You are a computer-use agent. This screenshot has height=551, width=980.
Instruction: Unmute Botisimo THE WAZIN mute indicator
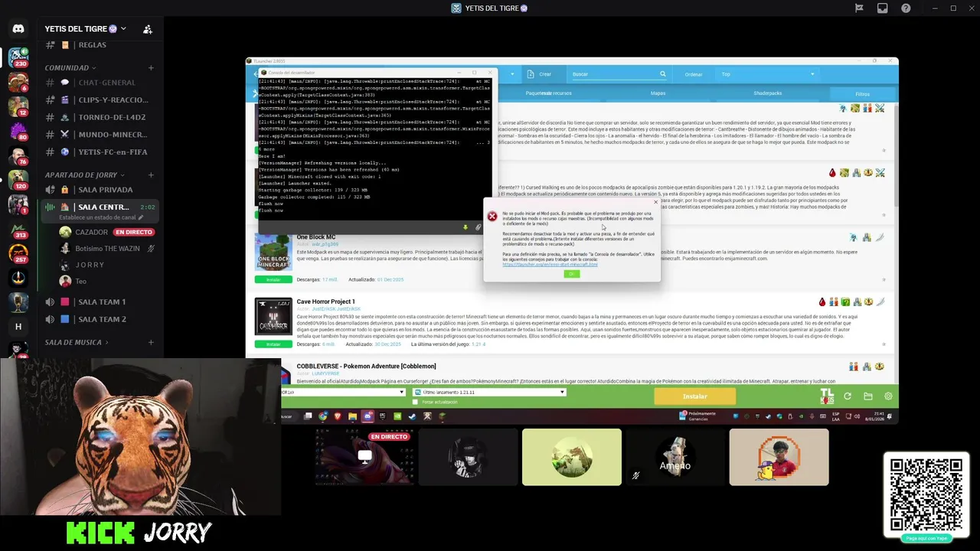click(x=151, y=249)
